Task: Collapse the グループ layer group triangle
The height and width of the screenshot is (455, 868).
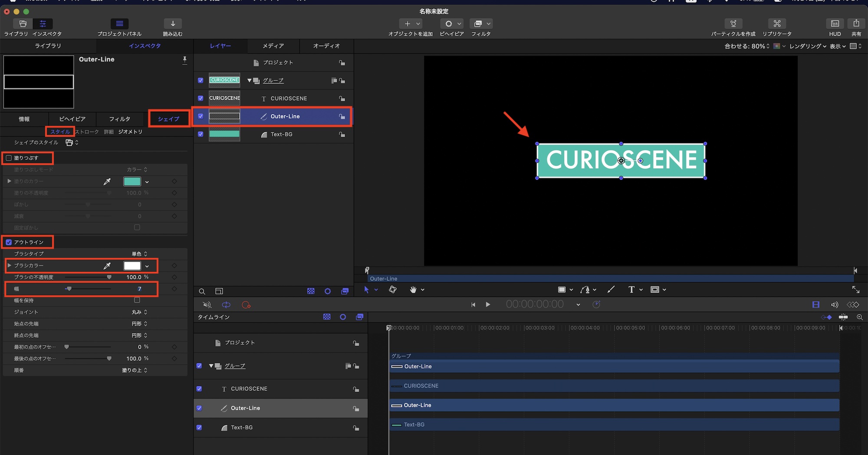Action: coord(249,81)
